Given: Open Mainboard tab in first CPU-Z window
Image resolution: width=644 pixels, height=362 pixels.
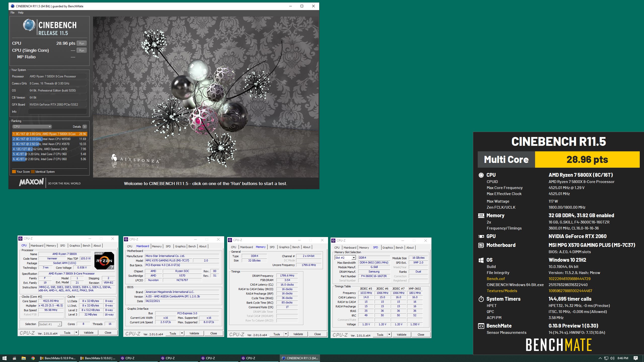Looking at the screenshot, I should coord(37,246).
